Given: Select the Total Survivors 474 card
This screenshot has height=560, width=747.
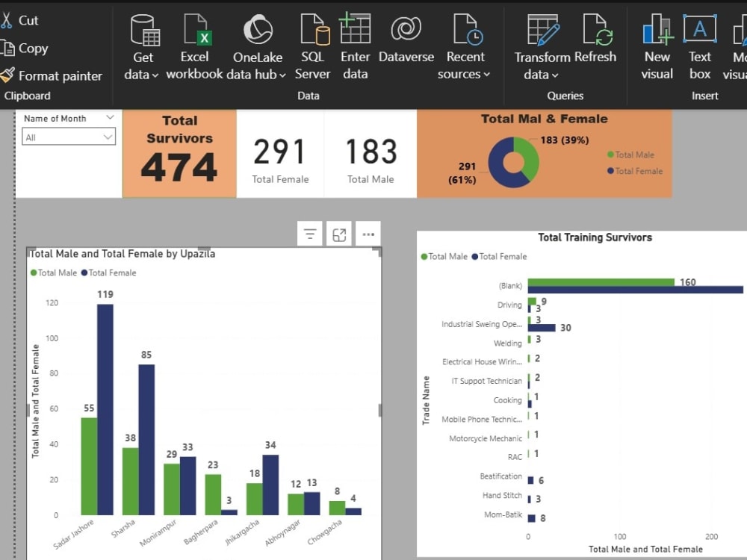Looking at the screenshot, I should [179, 153].
